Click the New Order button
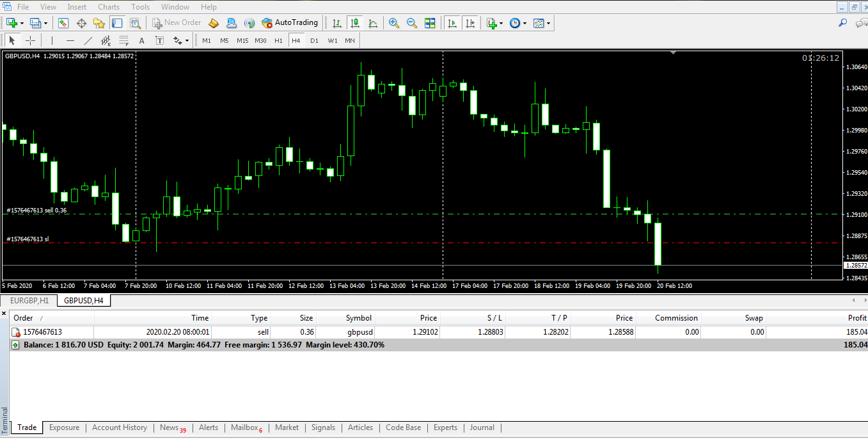This screenshot has width=868, height=439. [x=177, y=22]
